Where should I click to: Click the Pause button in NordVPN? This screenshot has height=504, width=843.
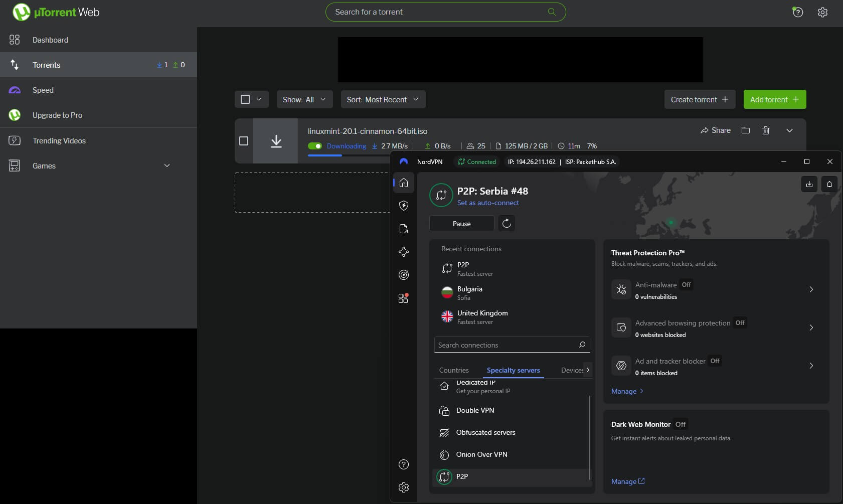[461, 223]
